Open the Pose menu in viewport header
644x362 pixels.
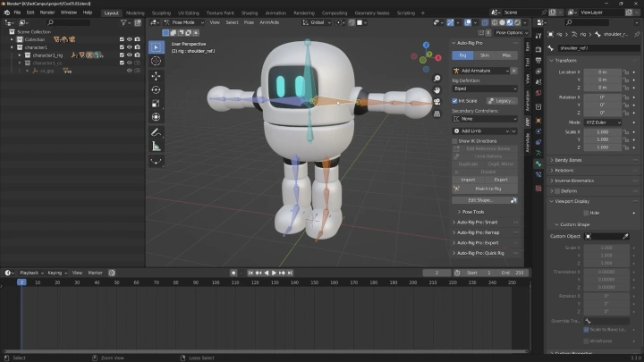coord(249,22)
